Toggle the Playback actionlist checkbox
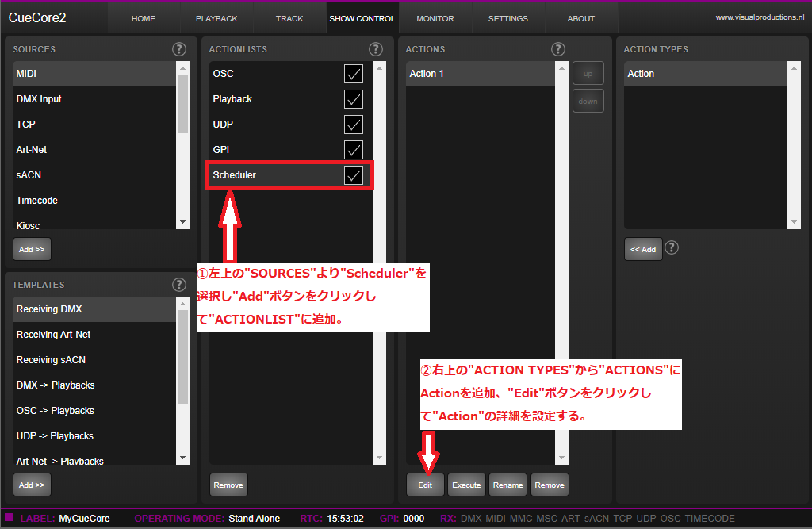Screen dimensions: 812x529 click(353, 99)
